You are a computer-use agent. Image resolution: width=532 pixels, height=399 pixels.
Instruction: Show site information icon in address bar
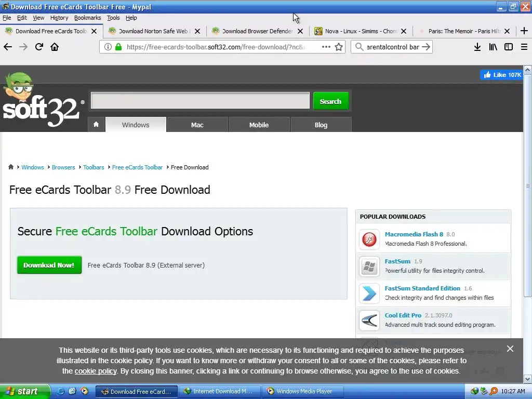click(108, 47)
